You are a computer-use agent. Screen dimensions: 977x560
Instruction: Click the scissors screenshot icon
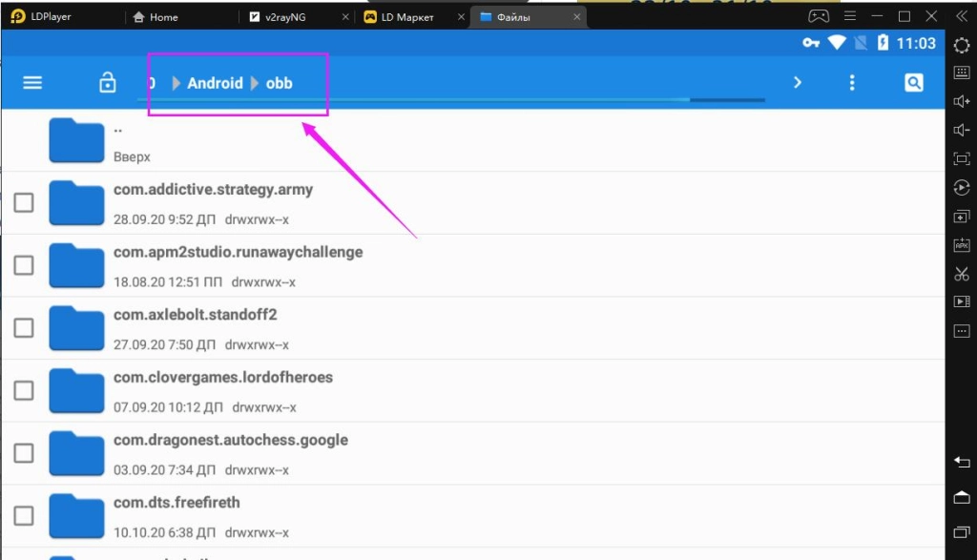tap(962, 274)
